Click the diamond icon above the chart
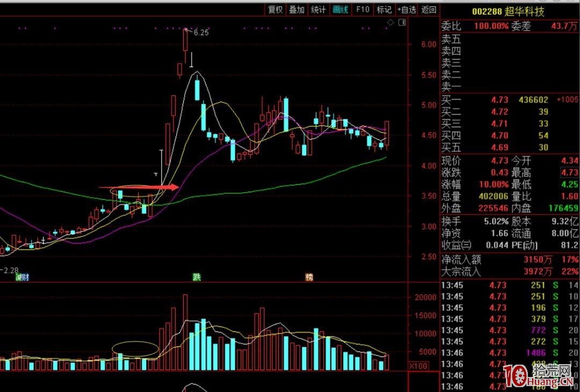 pos(390,23)
